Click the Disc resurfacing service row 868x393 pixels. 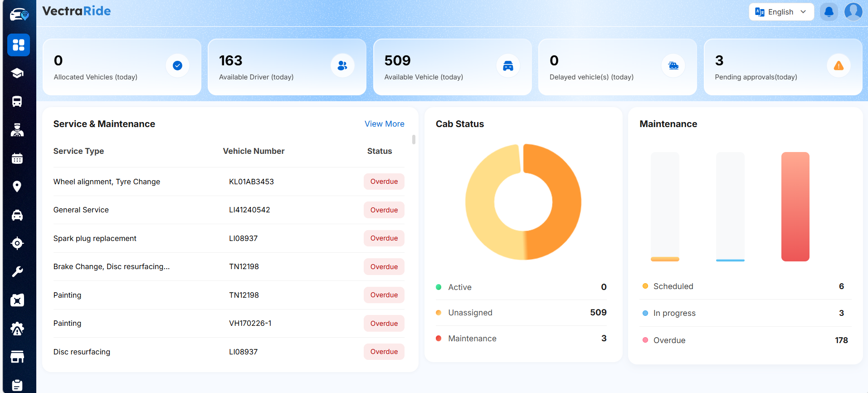tap(229, 352)
